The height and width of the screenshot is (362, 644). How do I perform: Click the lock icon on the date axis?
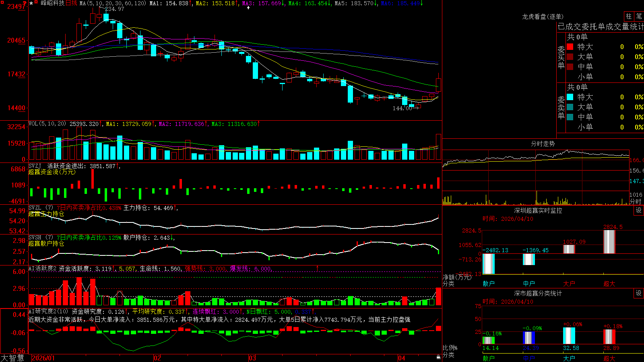pyautogui.click(x=438, y=357)
